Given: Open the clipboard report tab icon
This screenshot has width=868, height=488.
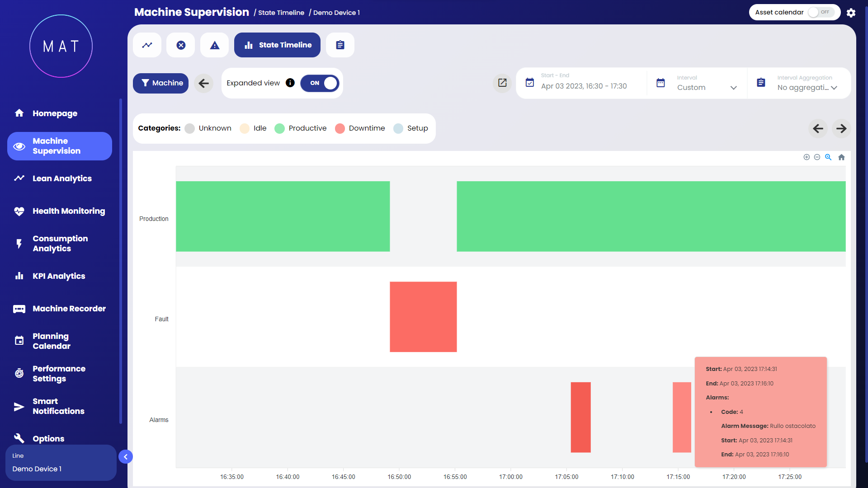Looking at the screenshot, I should [x=340, y=45].
